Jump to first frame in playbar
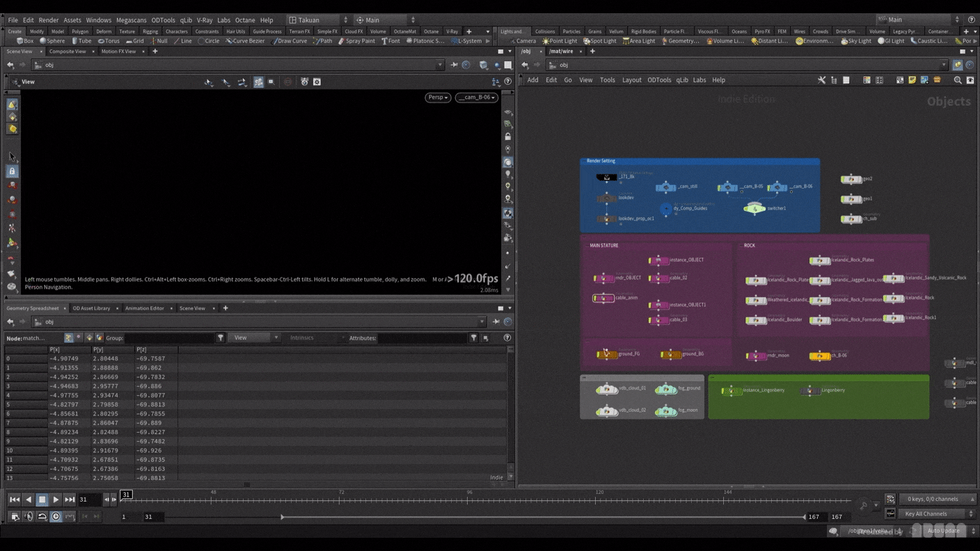Screen dimensions: 980x551 tap(14, 500)
